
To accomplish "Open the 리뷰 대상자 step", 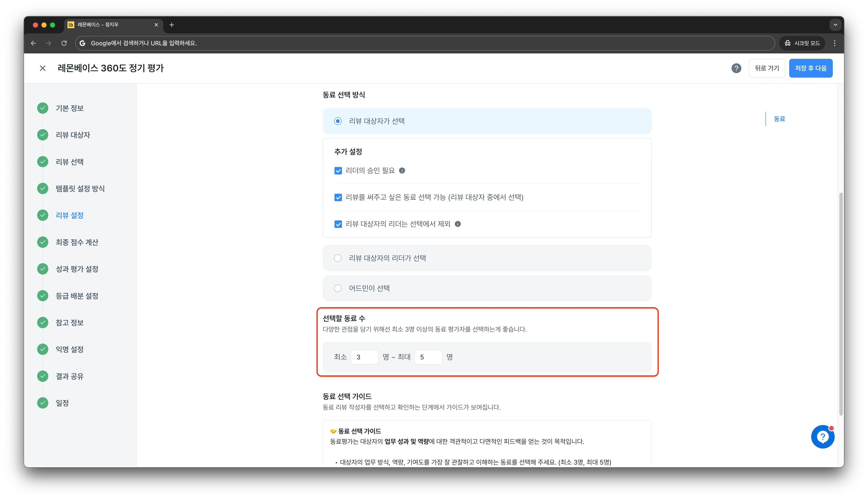I will (73, 135).
